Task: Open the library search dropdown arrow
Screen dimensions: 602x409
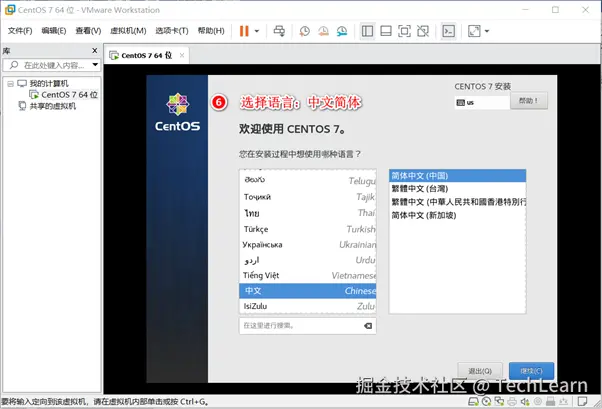Action: point(95,65)
